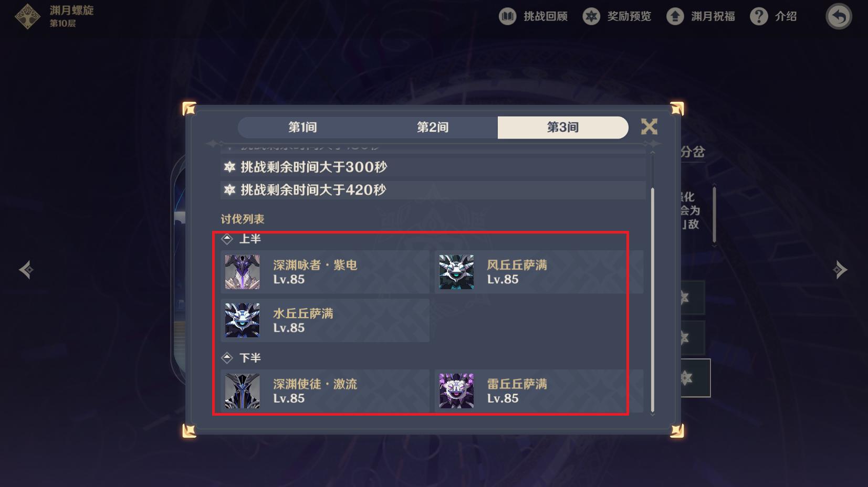Click the 上半 diamond marker
The width and height of the screenshot is (868, 487).
[x=227, y=239]
